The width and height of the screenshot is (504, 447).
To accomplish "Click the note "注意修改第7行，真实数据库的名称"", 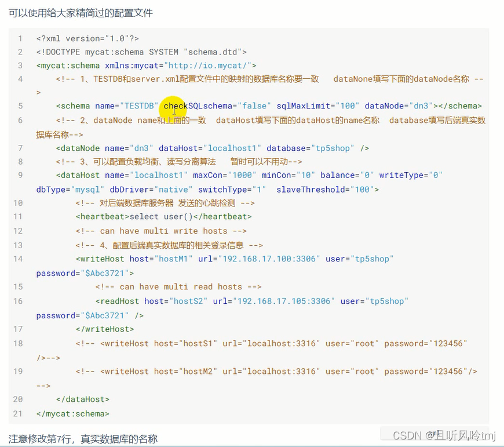I will tap(81, 439).
